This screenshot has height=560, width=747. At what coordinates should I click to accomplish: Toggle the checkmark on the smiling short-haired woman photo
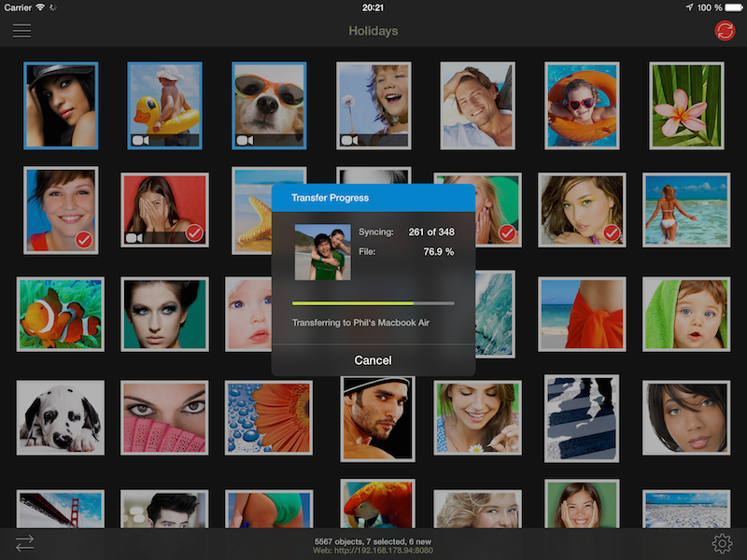(84, 240)
